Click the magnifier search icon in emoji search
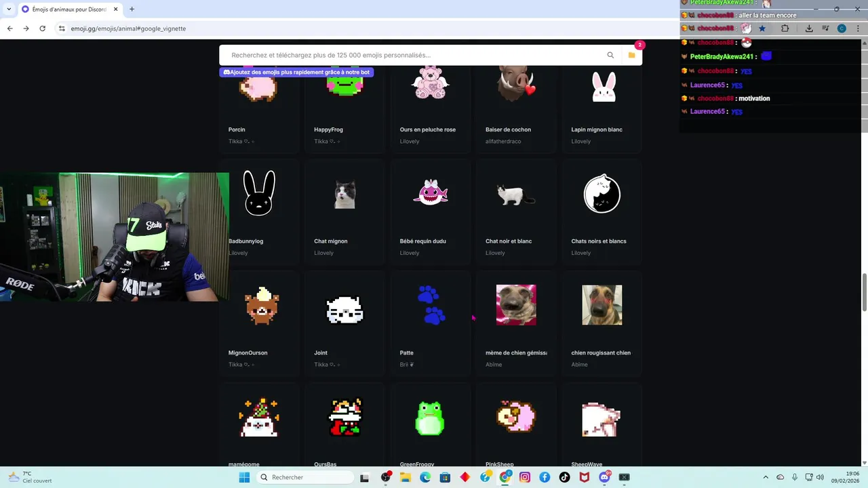 tap(610, 55)
